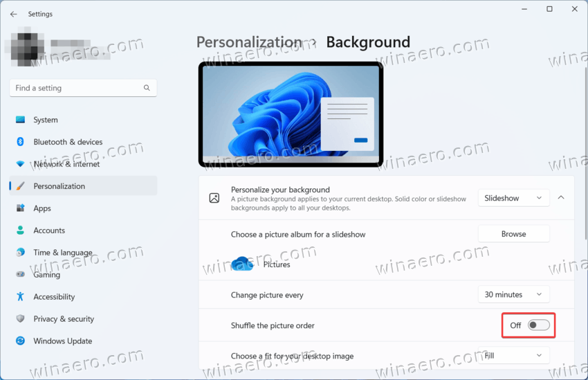588x380 pixels.
Task: Go to Bluetooth & devices settings
Action: point(83,142)
